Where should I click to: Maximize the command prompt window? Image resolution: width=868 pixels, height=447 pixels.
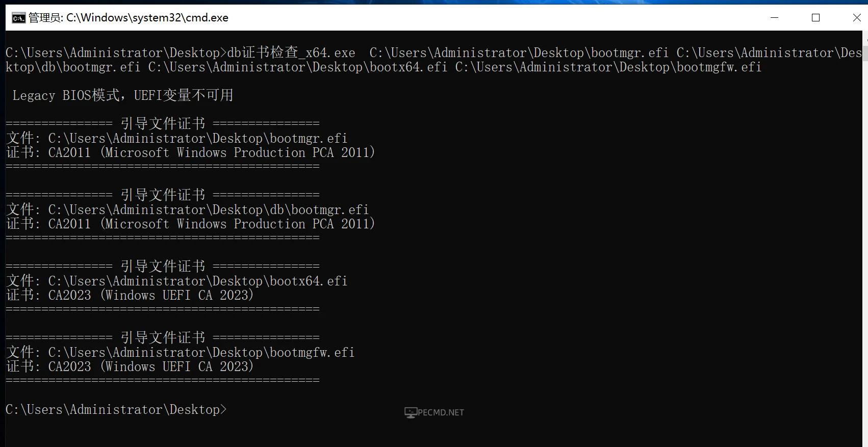click(815, 18)
